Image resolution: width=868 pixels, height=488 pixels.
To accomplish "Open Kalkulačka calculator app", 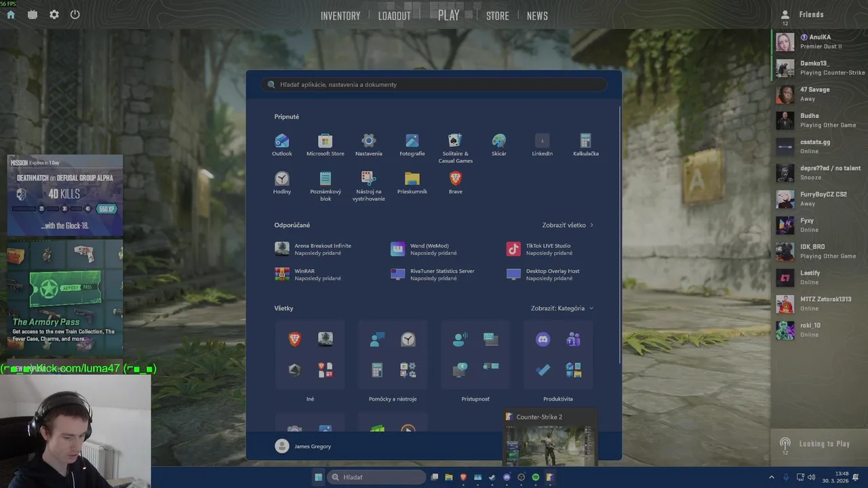I will point(586,144).
